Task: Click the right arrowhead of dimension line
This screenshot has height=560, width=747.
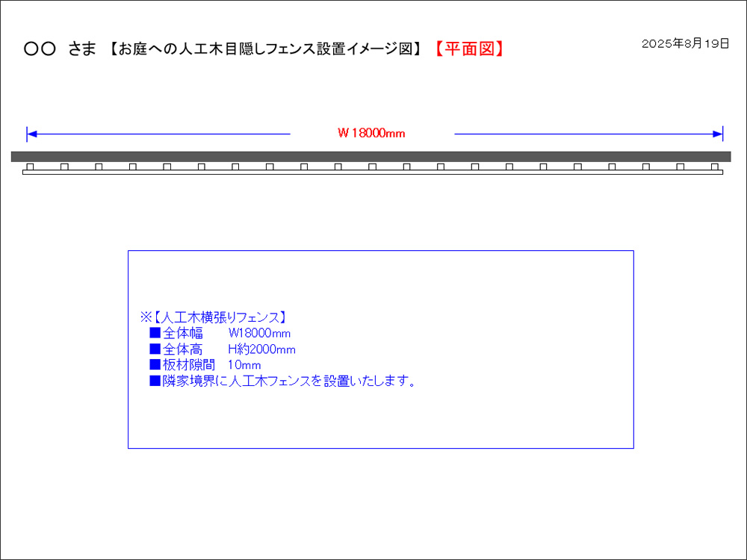Action: click(718, 134)
